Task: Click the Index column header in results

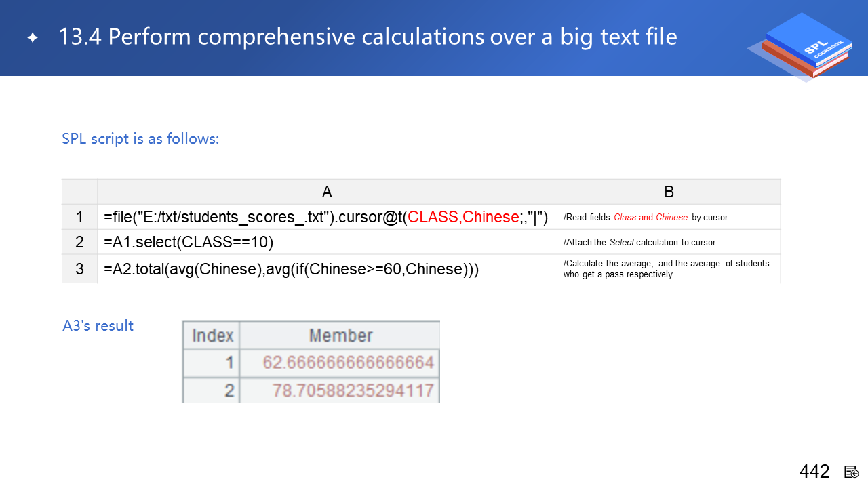Action: [212, 335]
